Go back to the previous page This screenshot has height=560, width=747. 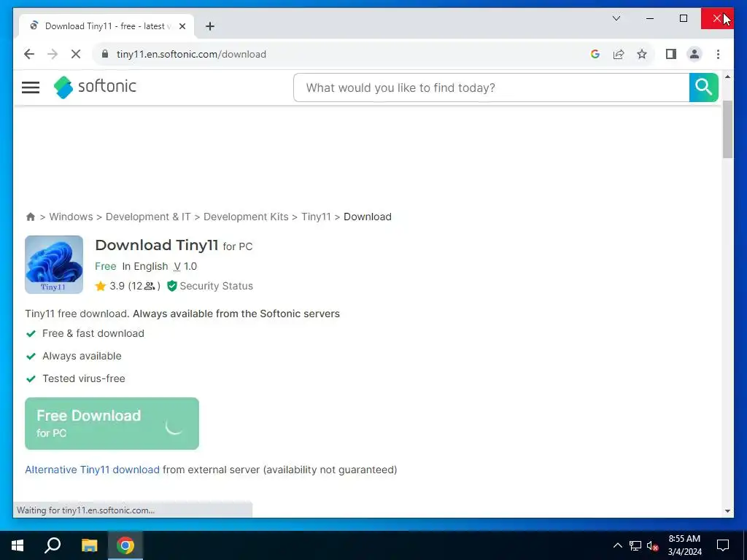coord(29,54)
